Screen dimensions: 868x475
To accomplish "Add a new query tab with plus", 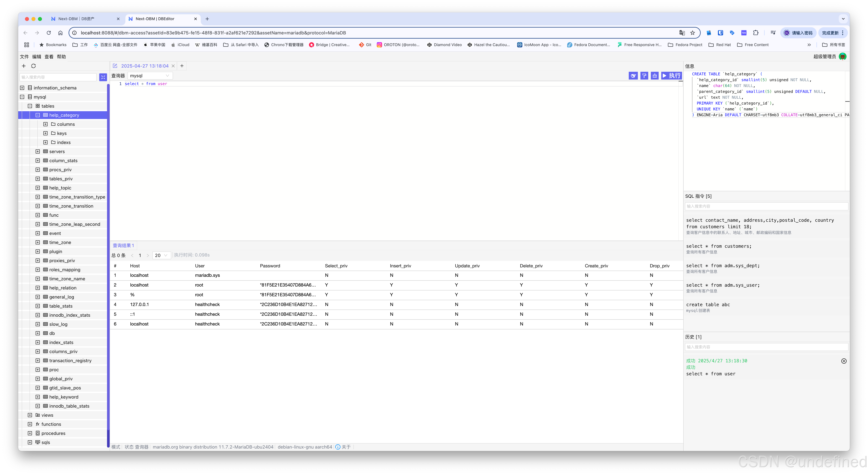I will pyautogui.click(x=182, y=66).
